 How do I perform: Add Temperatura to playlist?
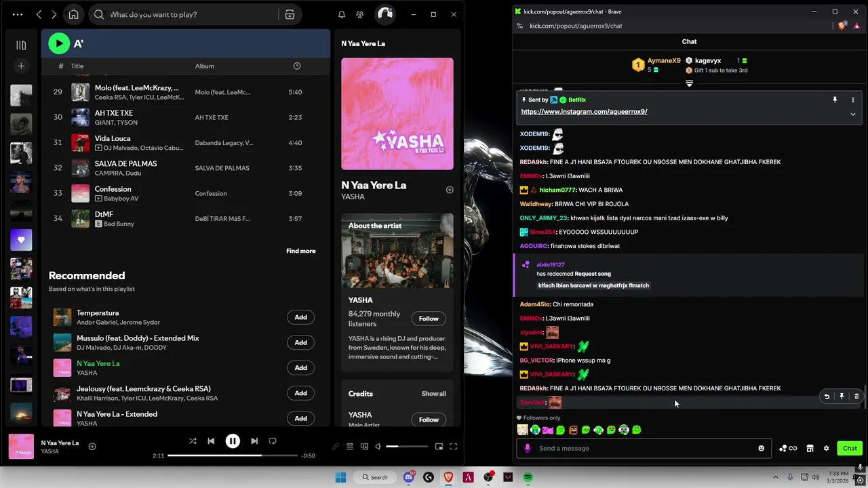(300, 317)
